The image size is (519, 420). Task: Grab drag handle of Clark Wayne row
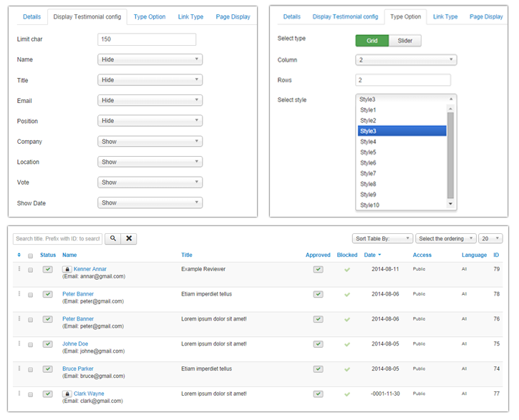(x=19, y=394)
